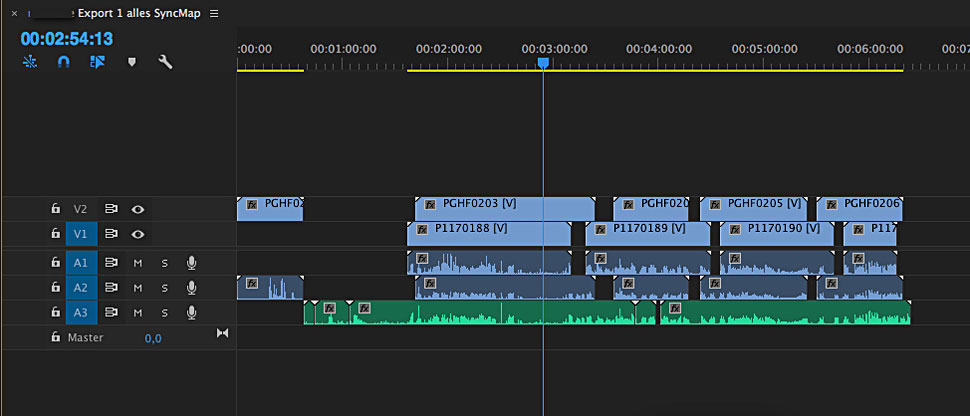The height and width of the screenshot is (416, 970).
Task: Enable voice-over record on track A2
Action: tap(192, 288)
